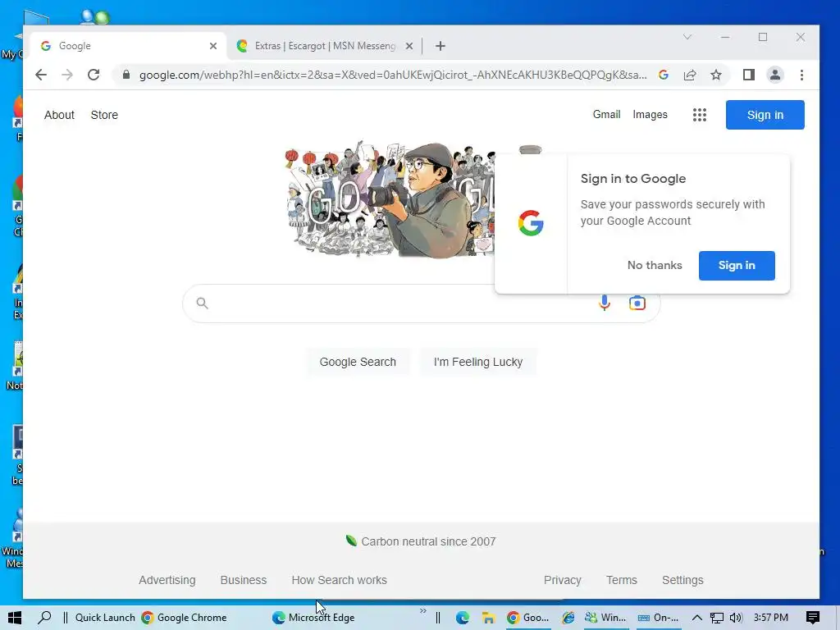Switch to On-... keyboard taskbar button
Screen dimensions: 840x630
click(x=658, y=618)
